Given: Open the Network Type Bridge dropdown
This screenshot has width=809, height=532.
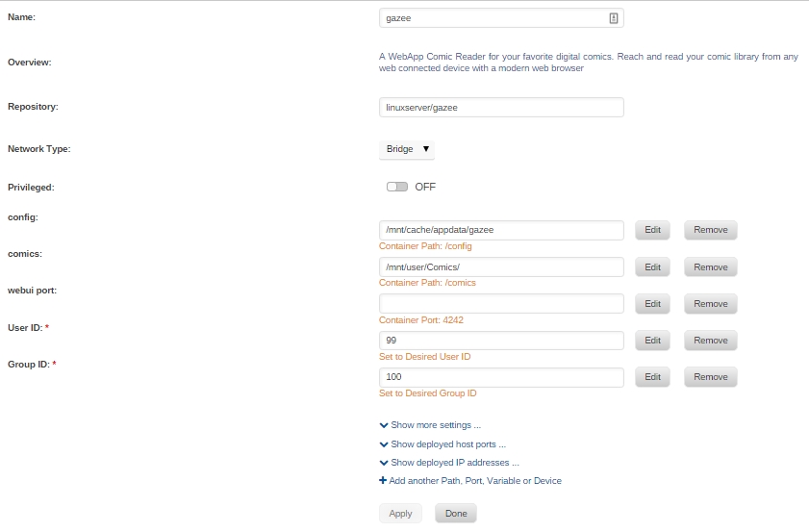Looking at the screenshot, I should pos(407,149).
